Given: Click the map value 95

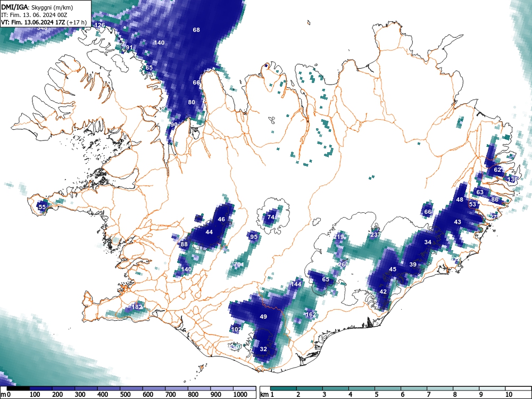Looking at the screenshot, I should [x=253, y=237].
